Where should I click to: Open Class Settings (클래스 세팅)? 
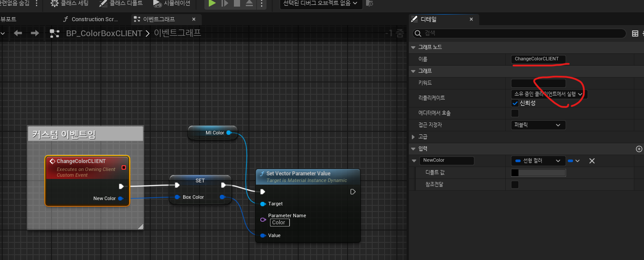pos(70,3)
